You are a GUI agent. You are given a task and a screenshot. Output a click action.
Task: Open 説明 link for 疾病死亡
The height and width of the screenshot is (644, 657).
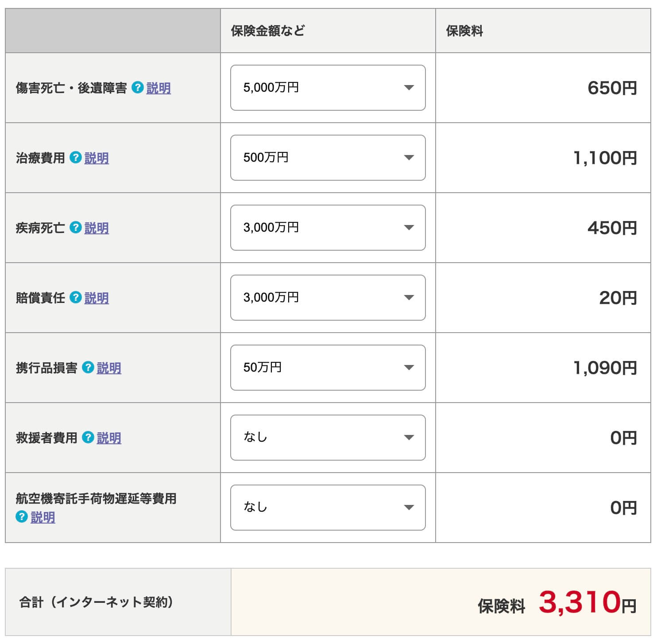tap(97, 228)
